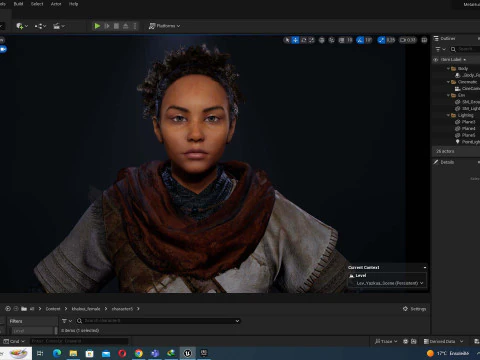Toggle scale snapping in viewport toolbar

coord(381,40)
